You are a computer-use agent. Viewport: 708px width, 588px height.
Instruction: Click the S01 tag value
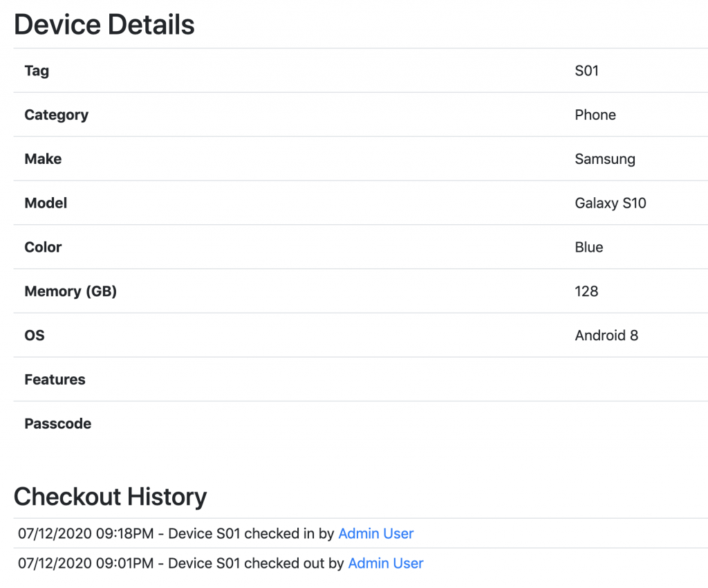pos(586,71)
